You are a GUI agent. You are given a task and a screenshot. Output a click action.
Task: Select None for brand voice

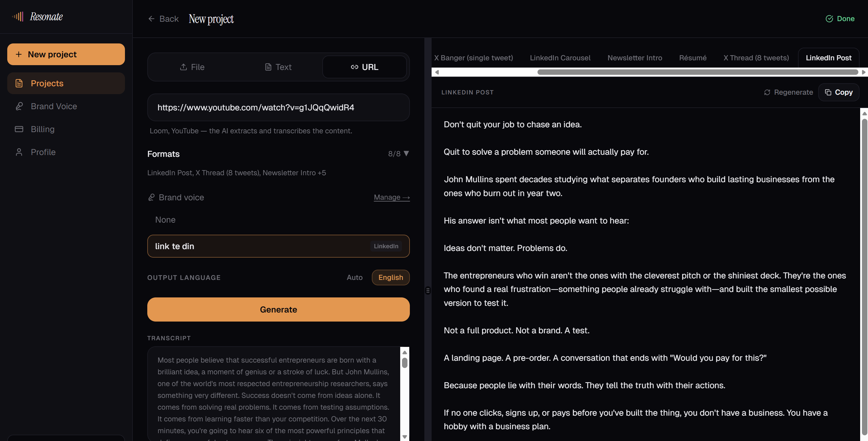(278, 220)
